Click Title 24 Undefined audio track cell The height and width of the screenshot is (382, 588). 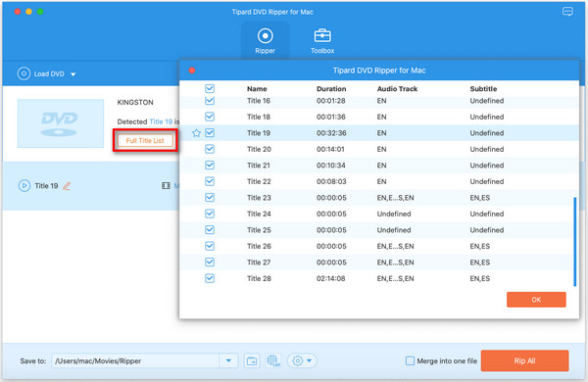(x=394, y=214)
